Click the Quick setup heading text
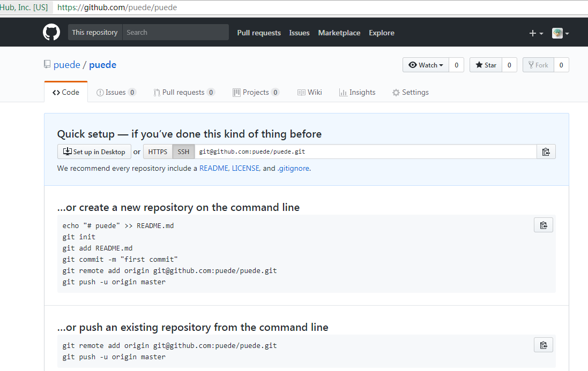This screenshot has height=371, width=588. [189, 134]
